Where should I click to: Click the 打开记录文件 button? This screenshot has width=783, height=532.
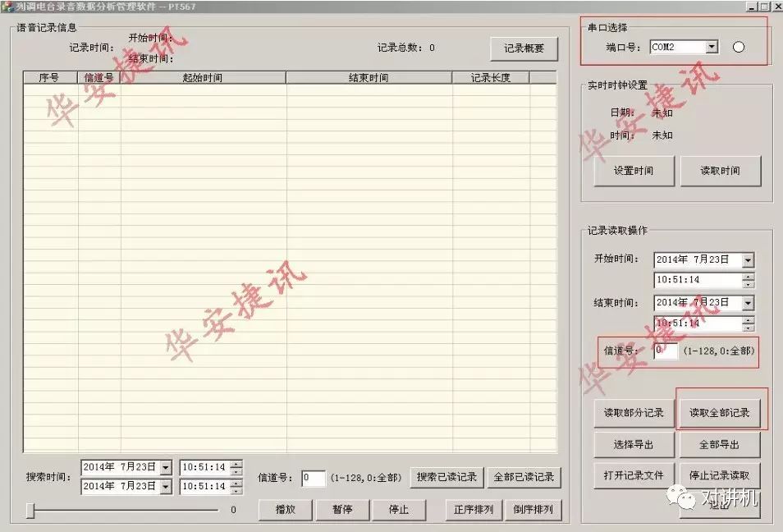click(634, 475)
